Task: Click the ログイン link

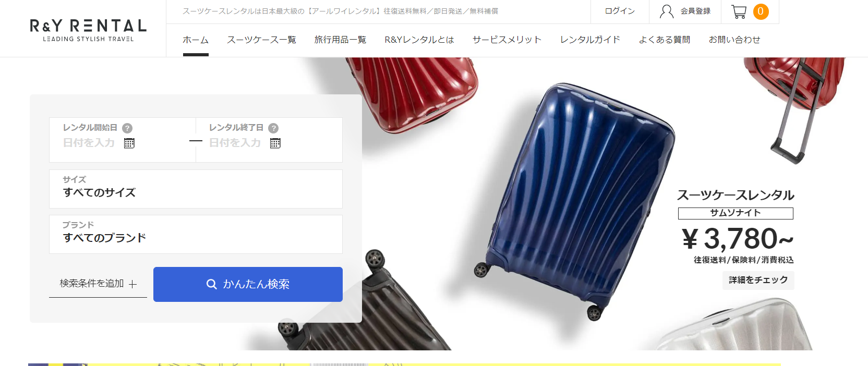Action: (620, 11)
